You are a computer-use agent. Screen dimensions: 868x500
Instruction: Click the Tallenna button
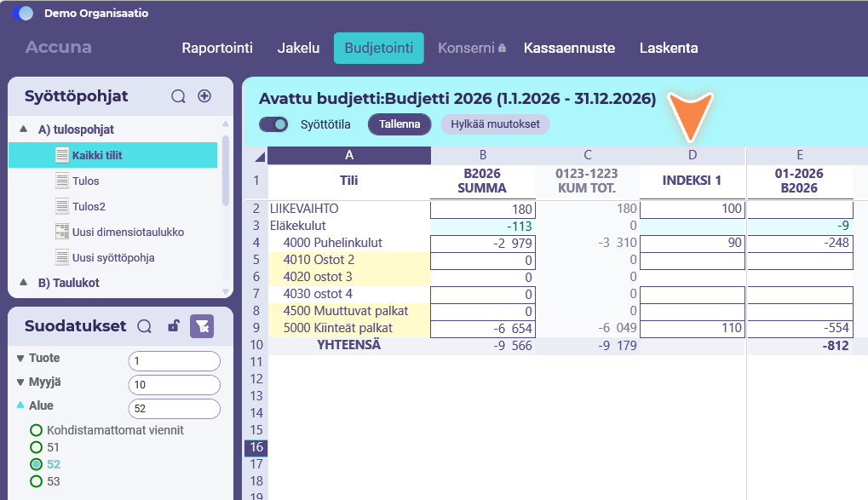point(400,124)
